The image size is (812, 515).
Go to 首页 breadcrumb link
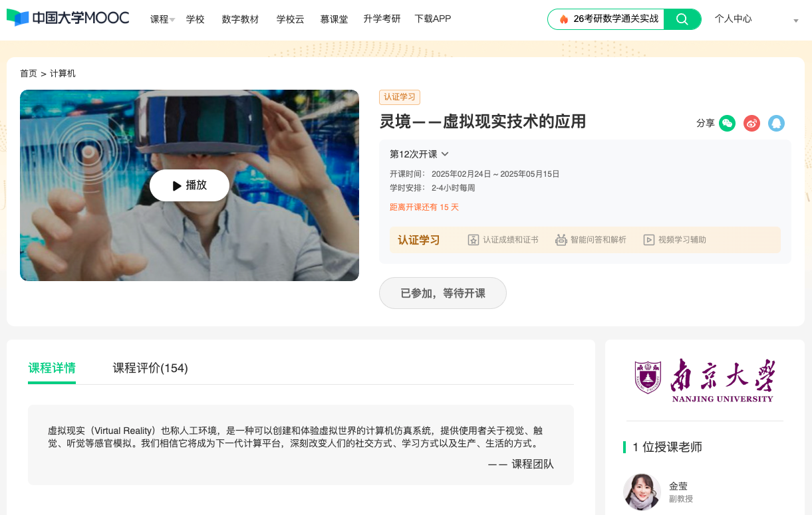[x=29, y=74]
